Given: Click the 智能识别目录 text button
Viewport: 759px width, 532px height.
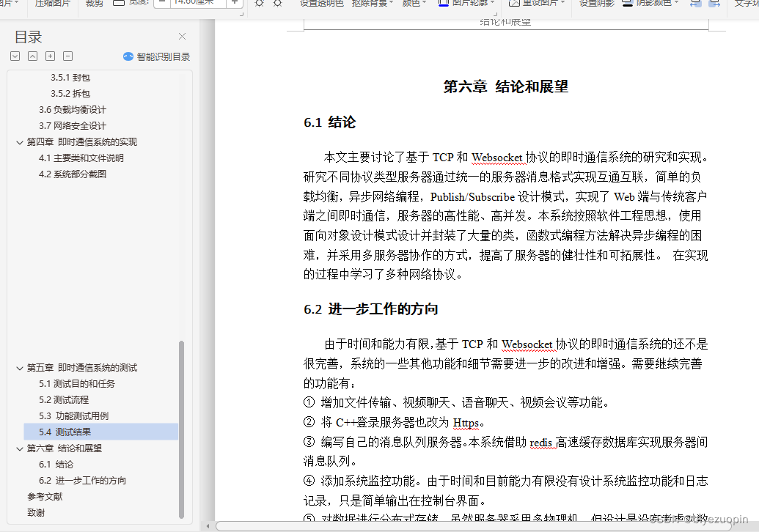Looking at the screenshot, I should point(163,56).
